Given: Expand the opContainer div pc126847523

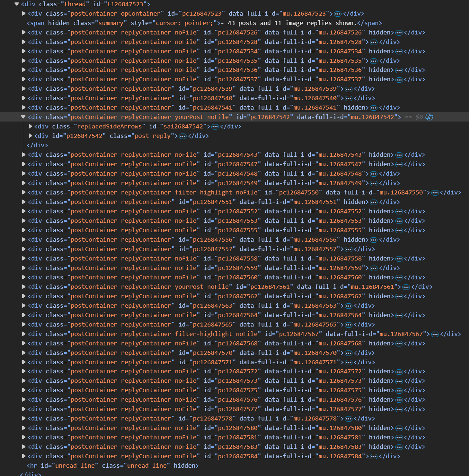Looking at the screenshot, I should click(x=24, y=14).
